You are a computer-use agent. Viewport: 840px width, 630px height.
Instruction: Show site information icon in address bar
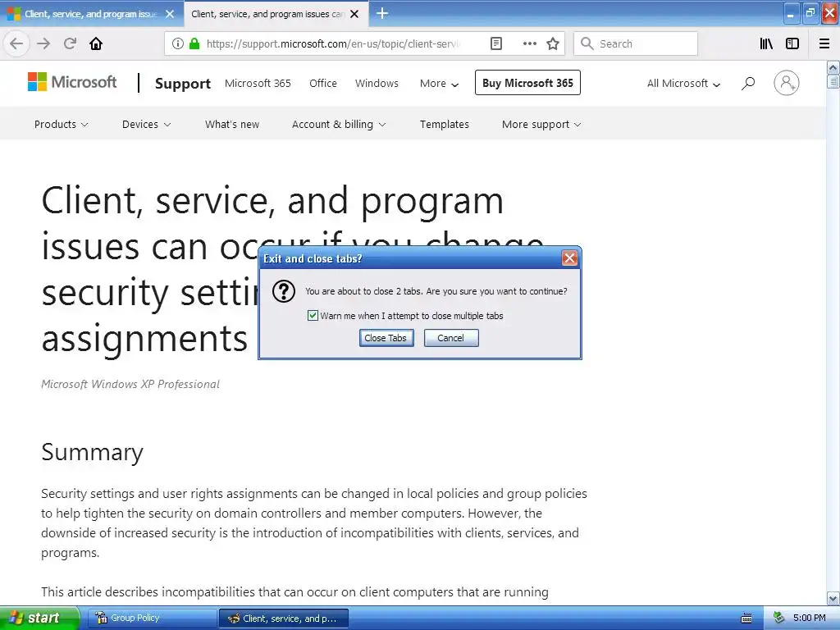(178, 43)
